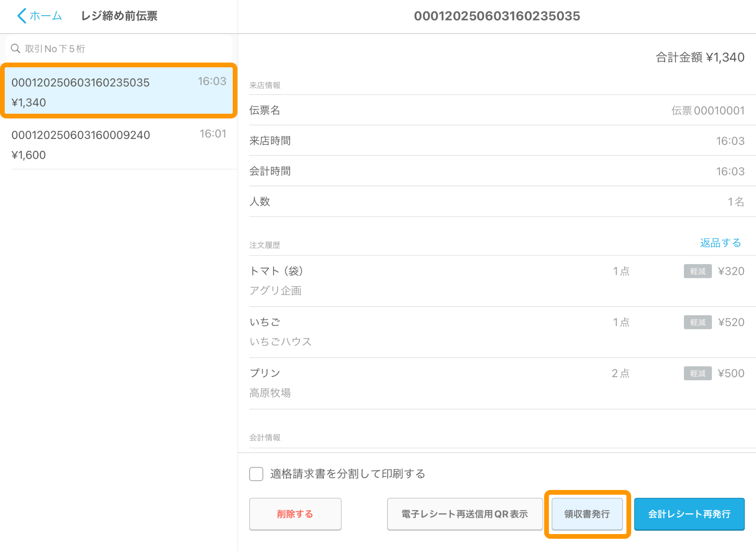Click the ホーム back link text
This screenshot has width=756, height=551.
pos(46,16)
